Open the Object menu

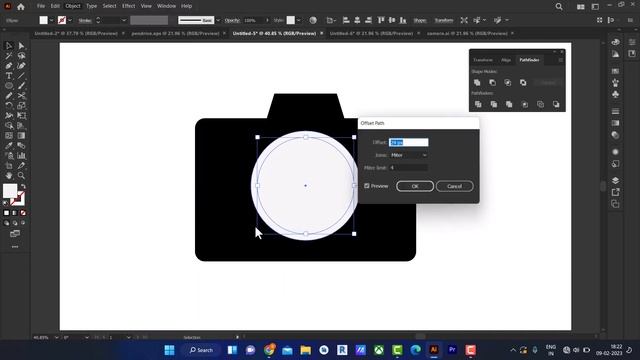73,6
